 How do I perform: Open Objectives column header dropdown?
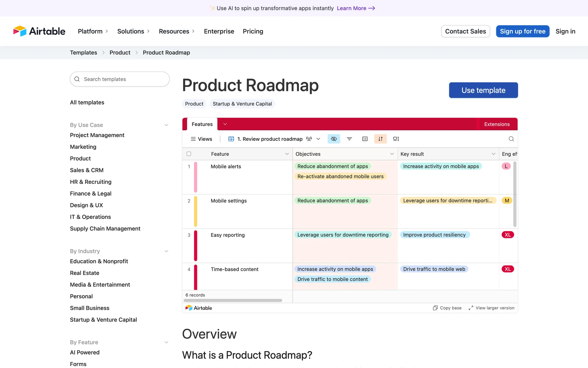pyautogui.click(x=392, y=154)
